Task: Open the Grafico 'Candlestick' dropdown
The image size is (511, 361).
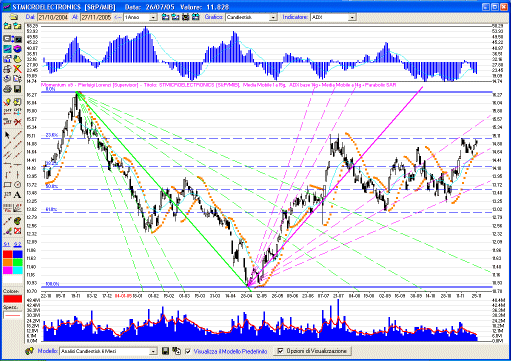Action: click(x=273, y=17)
